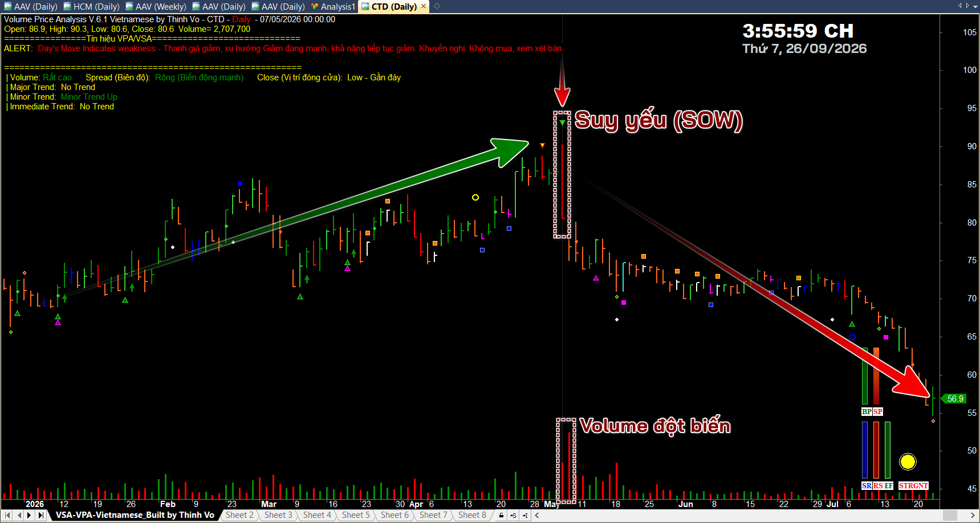
Task: Click the "Immediate Trend: No Trend" line
Action: pyautogui.click(x=59, y=107)
